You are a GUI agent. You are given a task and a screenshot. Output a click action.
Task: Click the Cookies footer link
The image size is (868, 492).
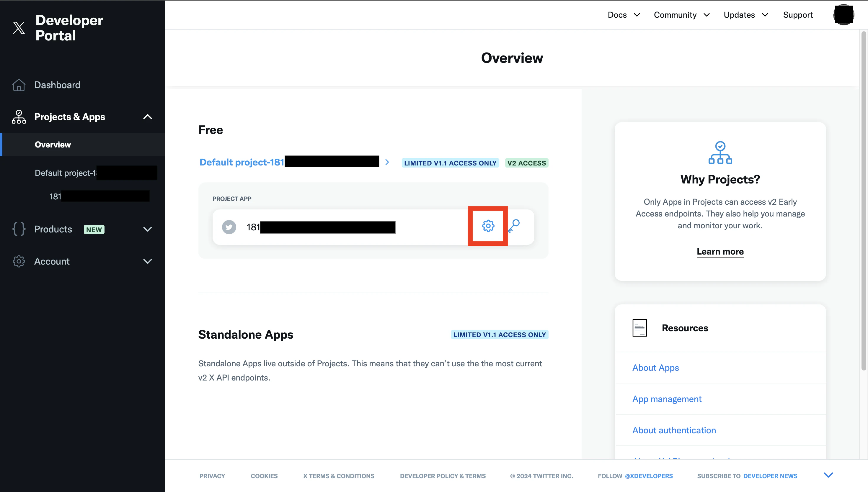click(x=264, y=476)
